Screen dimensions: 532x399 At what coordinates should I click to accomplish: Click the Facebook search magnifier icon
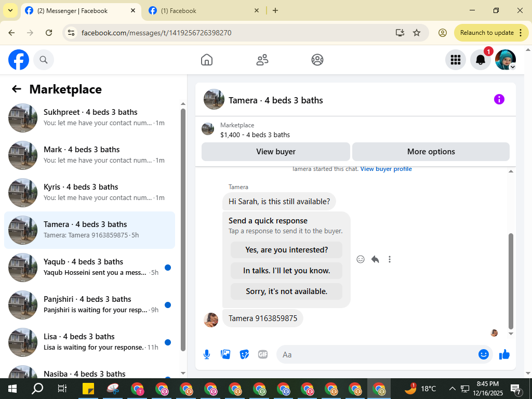coord(44,60)
